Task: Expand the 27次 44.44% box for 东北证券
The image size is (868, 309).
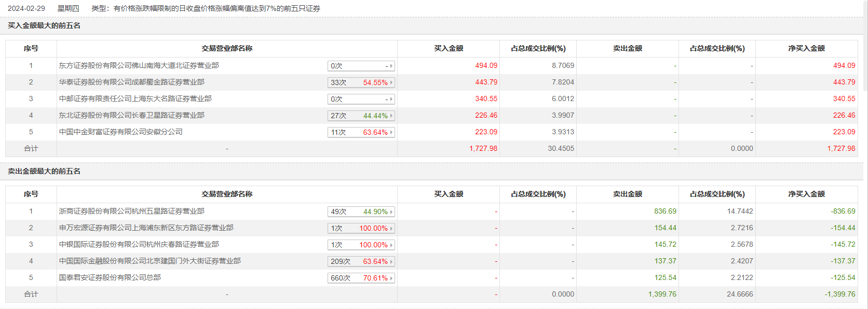Action: coord(361,116)
